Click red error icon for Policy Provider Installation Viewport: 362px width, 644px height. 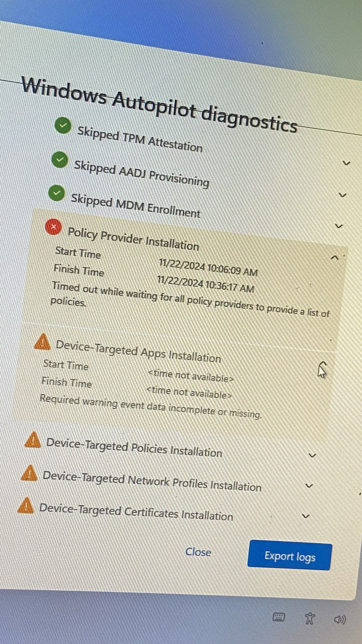click(53, 227)
